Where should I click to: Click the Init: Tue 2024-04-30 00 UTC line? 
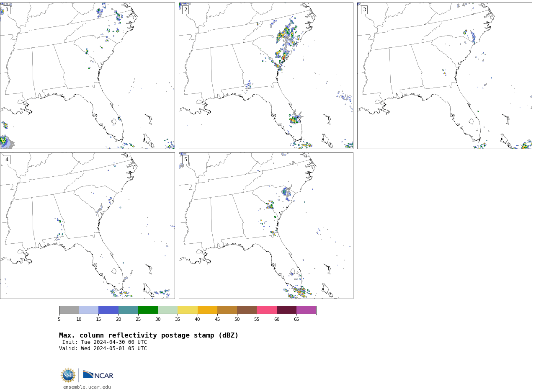point(105,342)
